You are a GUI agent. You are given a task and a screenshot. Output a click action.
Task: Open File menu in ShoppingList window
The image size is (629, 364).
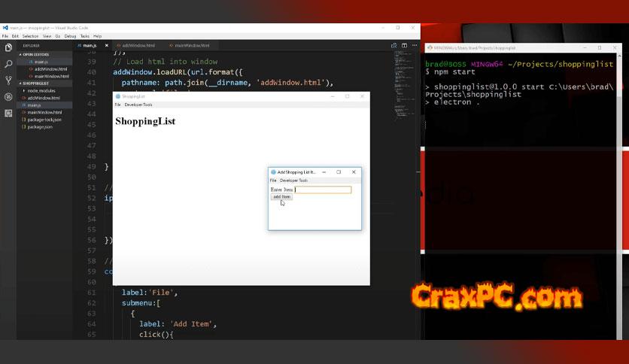(x=117, y=105)
